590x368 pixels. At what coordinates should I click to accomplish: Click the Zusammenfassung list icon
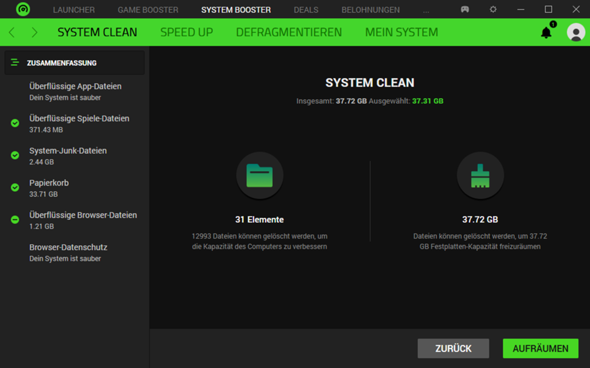[15, 62]
